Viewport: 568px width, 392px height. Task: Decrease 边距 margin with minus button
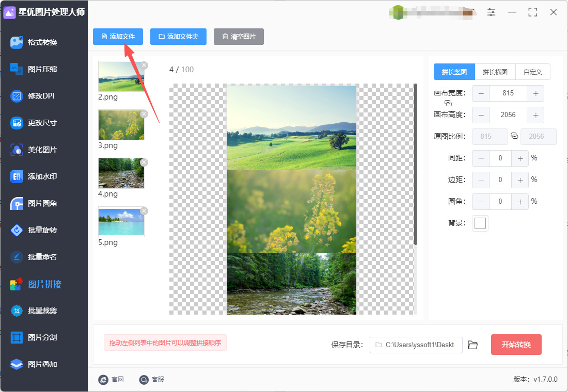click(x=481, y=180)
